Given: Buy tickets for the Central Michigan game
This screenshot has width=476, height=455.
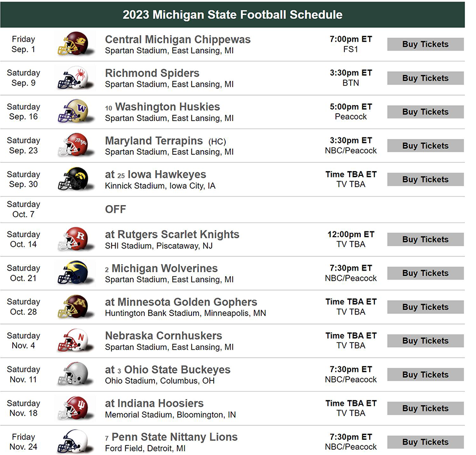Looking at the screenshot, I should click(425, 44).
